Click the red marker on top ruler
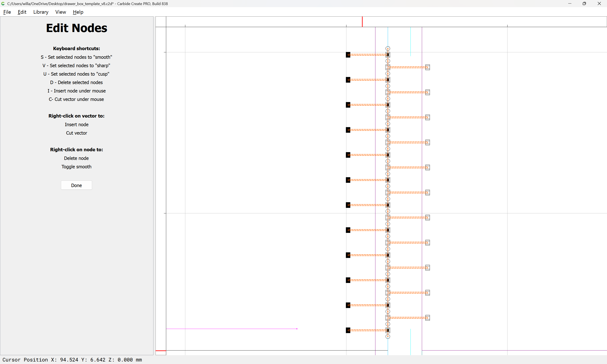The image size is (607, 364). point(362,21)
